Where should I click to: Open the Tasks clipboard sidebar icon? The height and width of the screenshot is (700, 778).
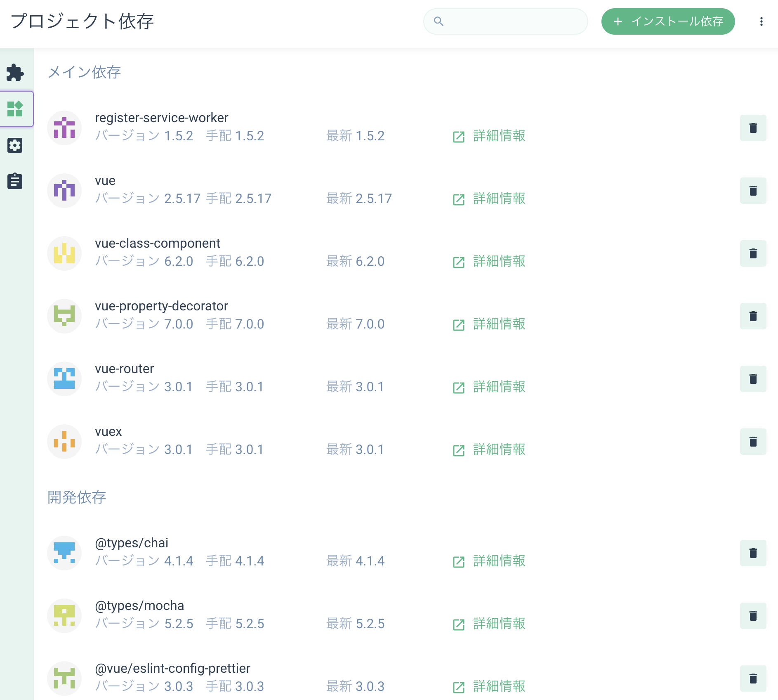(15, 181)
